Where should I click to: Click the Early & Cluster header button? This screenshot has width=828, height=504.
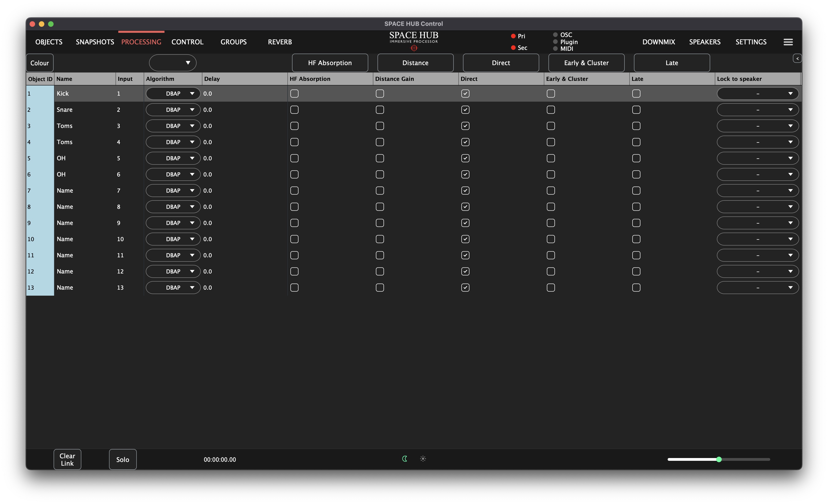pos(586,63)
